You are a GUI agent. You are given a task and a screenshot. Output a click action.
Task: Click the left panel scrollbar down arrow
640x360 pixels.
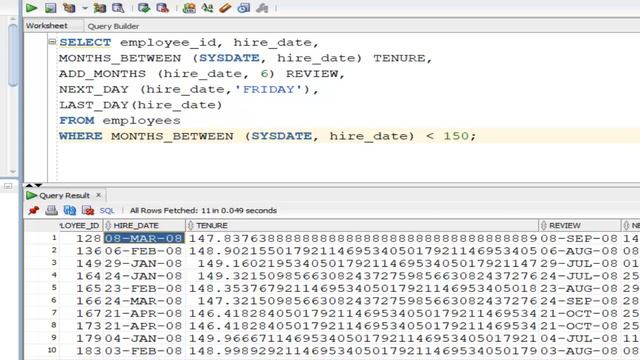click(13, 172)
